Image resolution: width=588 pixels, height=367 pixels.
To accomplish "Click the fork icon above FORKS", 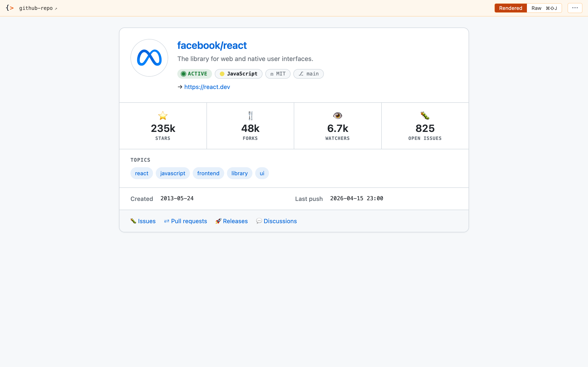I will [x=250, y=115].
